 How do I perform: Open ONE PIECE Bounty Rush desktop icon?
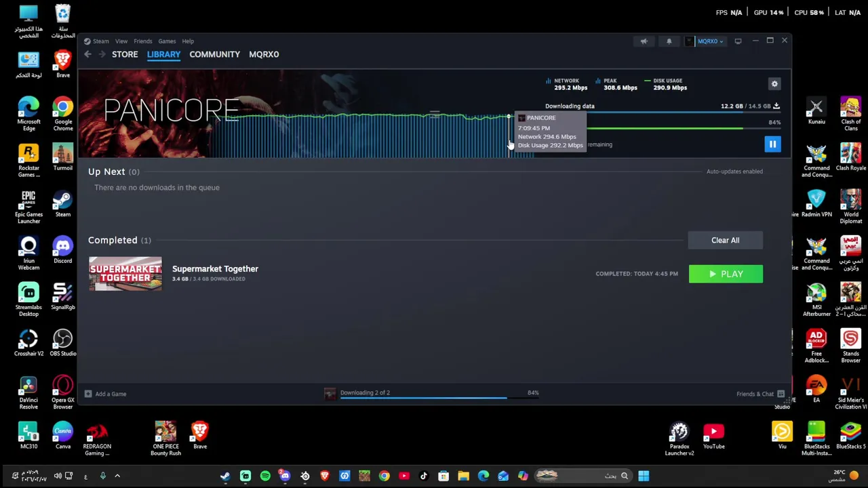tap(165, 438)
